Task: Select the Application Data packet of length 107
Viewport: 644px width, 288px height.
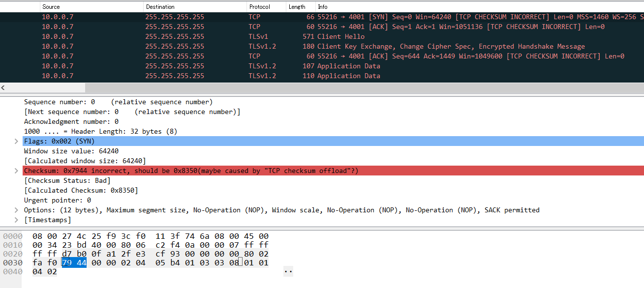Action: (x=322, y=66)
